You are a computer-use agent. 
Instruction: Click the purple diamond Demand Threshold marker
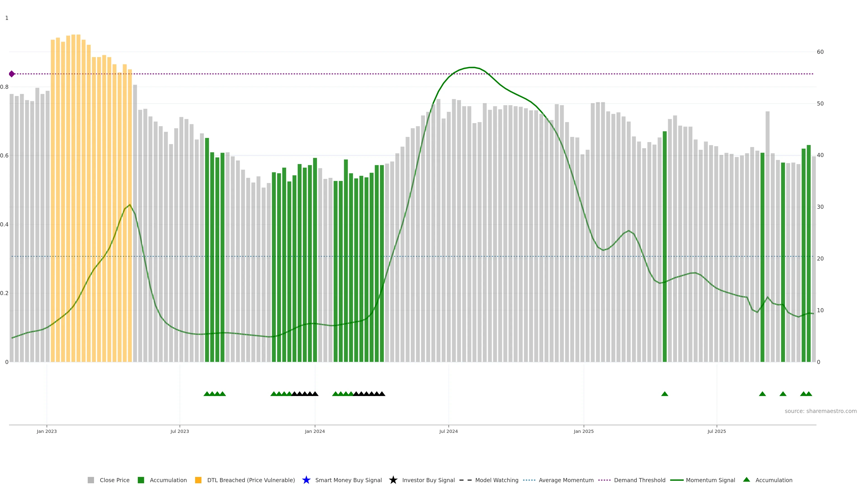(x=12, y=74)
